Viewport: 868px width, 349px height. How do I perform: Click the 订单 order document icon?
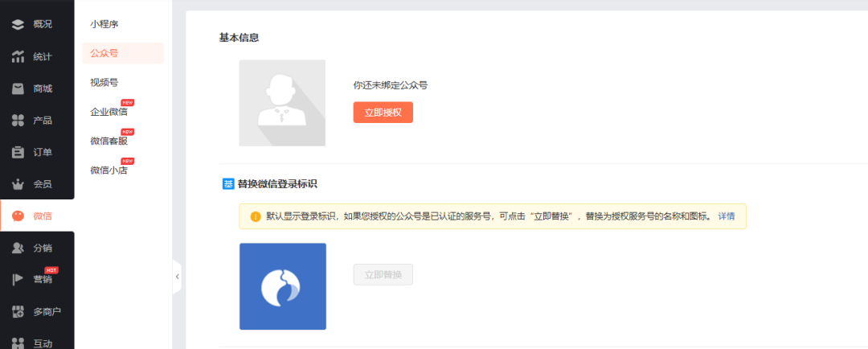pyautogui.click(x=18, y=152)
